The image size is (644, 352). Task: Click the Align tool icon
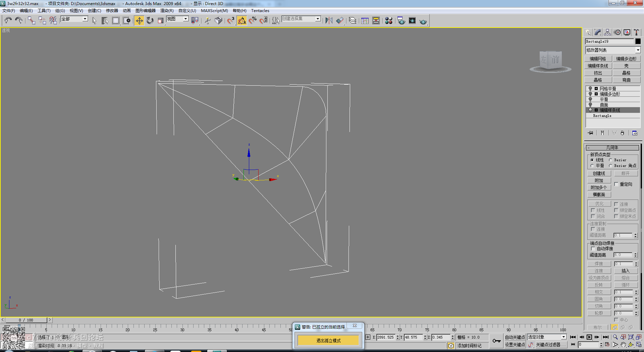[x=340, y=20]
